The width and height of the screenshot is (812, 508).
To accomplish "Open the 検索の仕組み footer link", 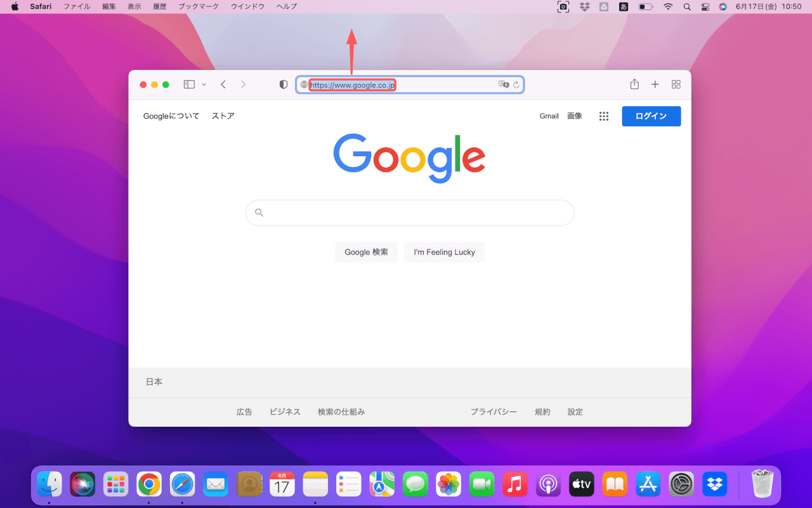I will [x=341, y=412].
